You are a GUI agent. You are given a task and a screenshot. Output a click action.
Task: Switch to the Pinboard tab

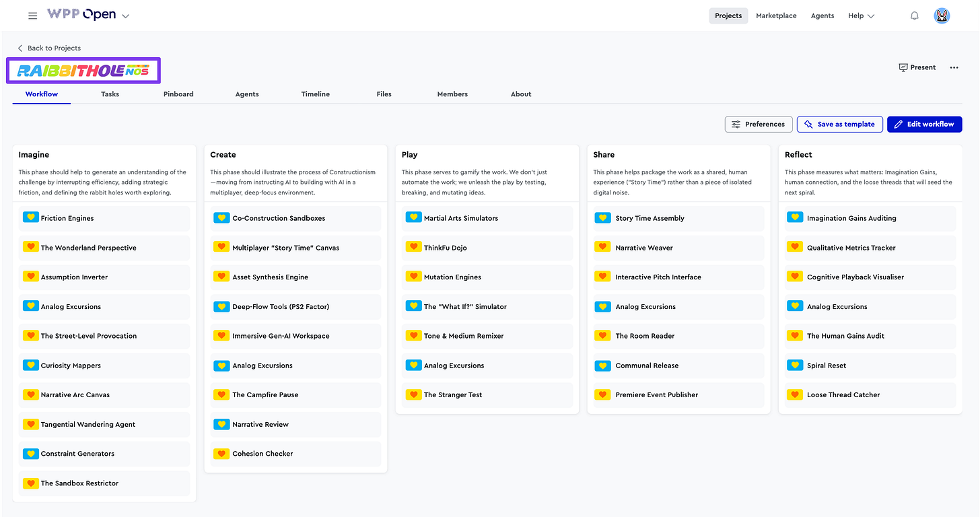point(178,94)
